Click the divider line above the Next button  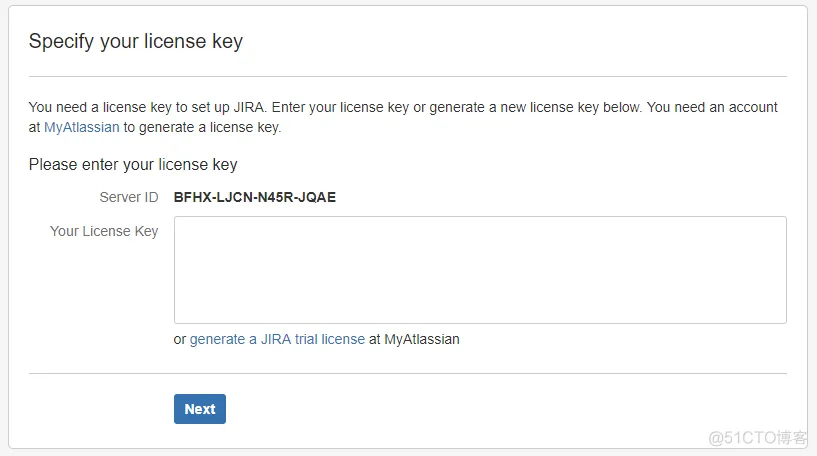pyautogui.click(x=407, y=373)
